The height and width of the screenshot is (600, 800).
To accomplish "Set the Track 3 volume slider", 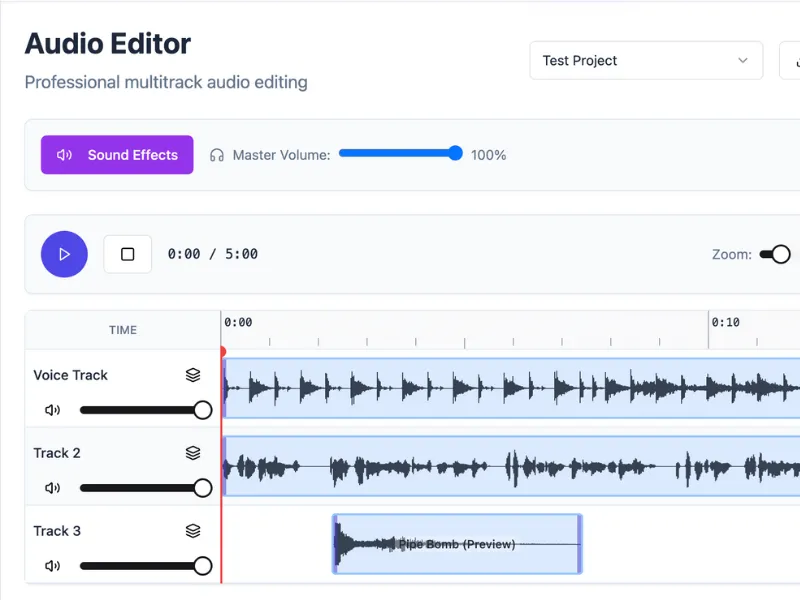I will 146,566.
